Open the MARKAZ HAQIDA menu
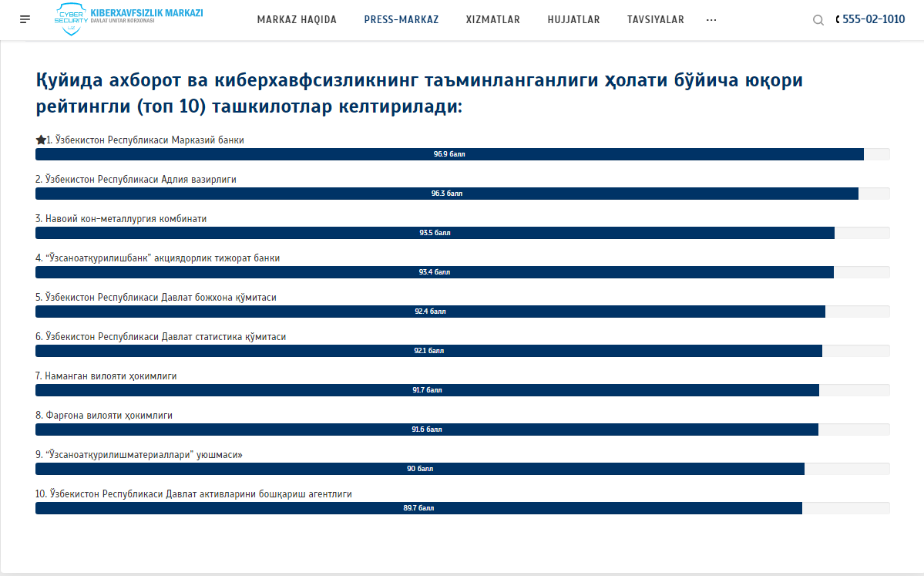The height and width of the screenshot is (576, 924). 297,20
